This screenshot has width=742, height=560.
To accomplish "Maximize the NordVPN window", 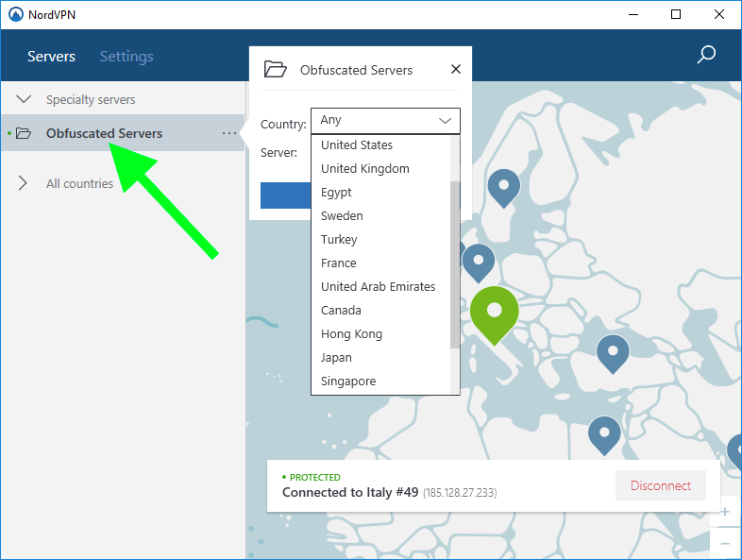I will [x=676, y=15].
